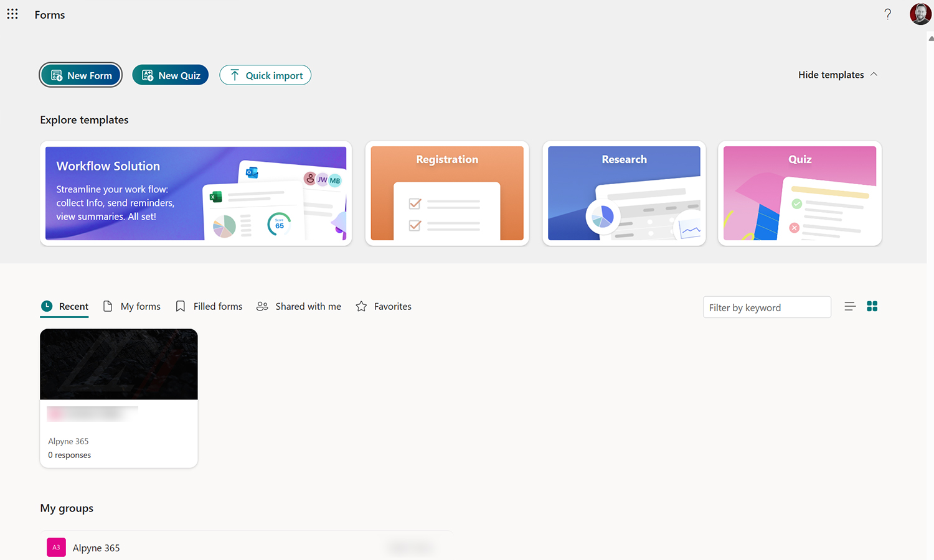Start a Quick import

pyautogui.click(x=265, y=75)
